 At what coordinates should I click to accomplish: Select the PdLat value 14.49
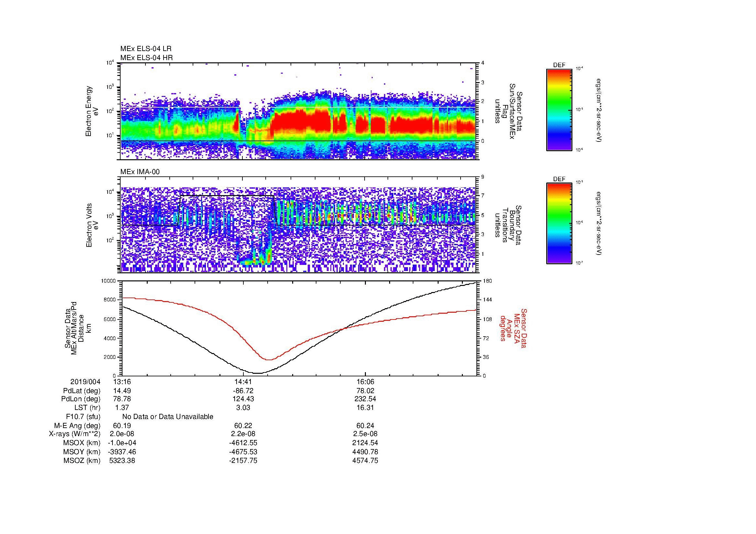point(122,391)
